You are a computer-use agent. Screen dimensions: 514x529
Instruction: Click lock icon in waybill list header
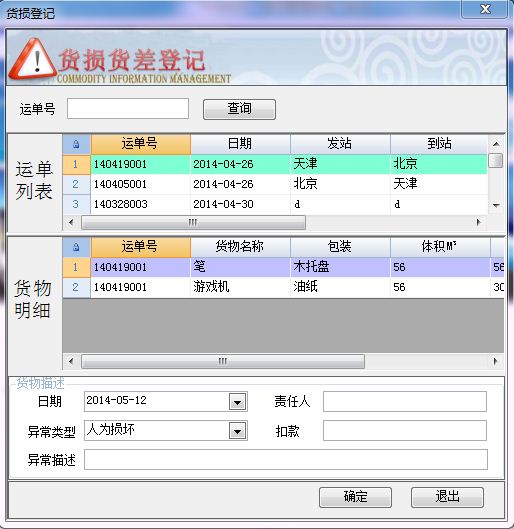[76, 144]
